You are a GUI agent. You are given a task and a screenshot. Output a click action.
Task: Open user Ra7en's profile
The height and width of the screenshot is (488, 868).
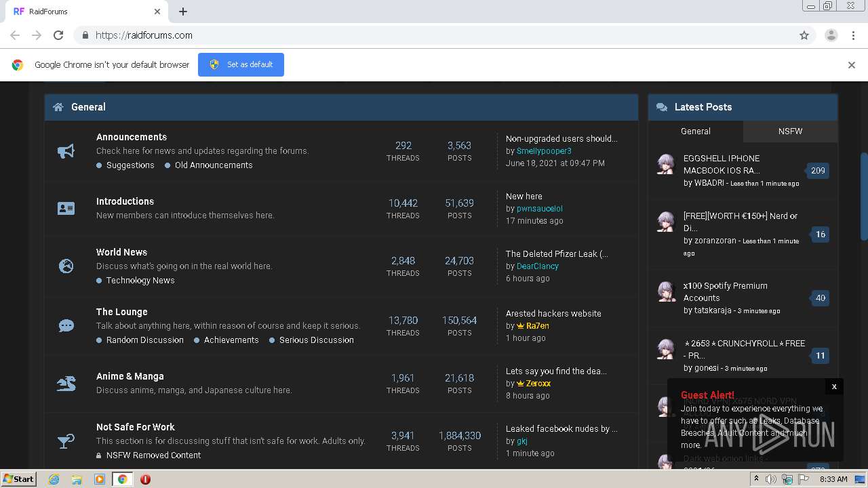[538, 326]
